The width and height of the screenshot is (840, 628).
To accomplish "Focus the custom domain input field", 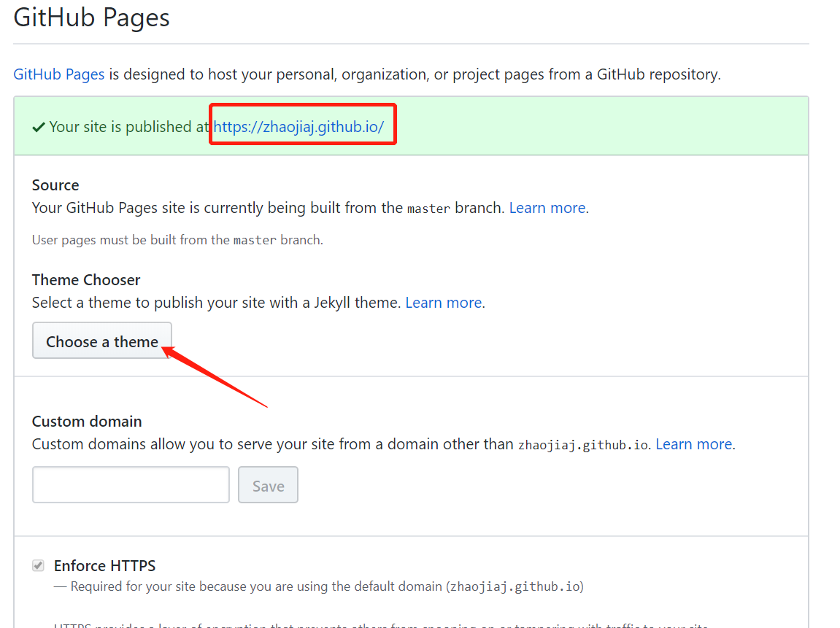I will click(131, 484).
